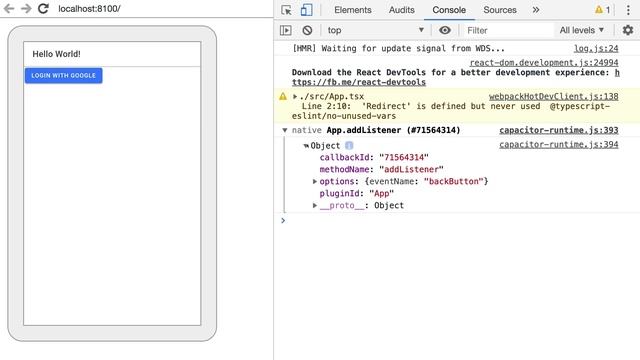Reload the localhost page
The image size is (640, 360).
click(43, 9)
